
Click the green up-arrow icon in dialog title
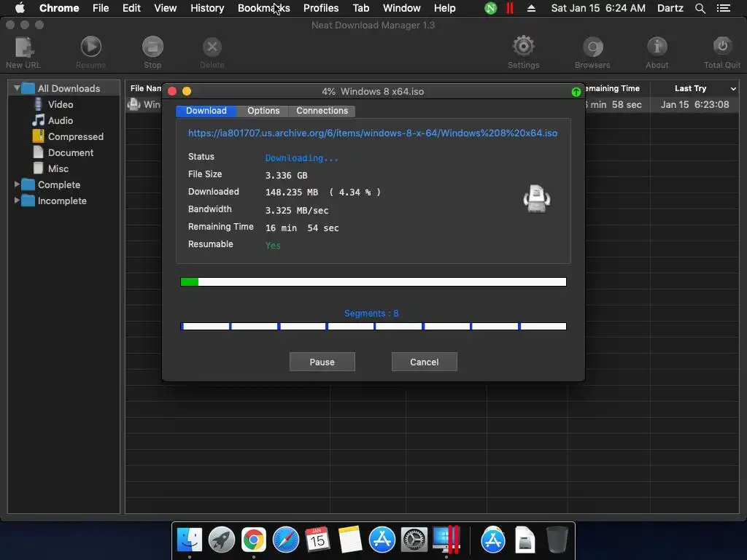(x=576, y=92)
